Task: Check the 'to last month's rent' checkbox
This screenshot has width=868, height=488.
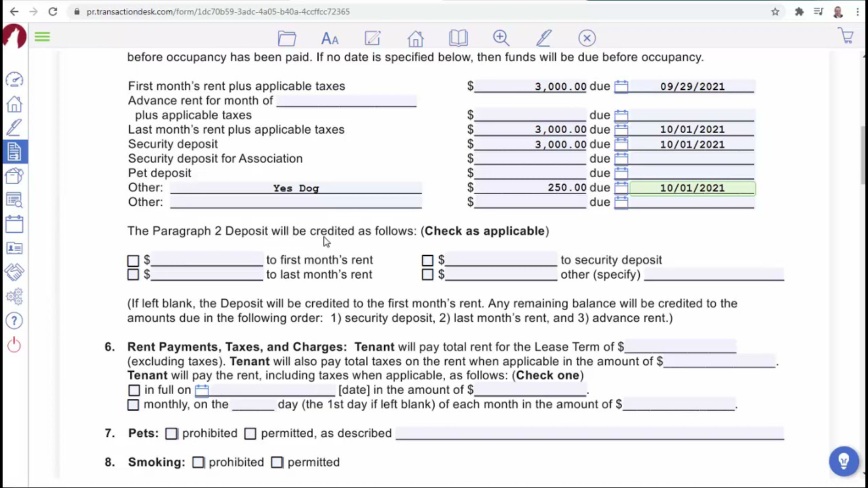Action: pyautogui.click(x=133, y=274)
